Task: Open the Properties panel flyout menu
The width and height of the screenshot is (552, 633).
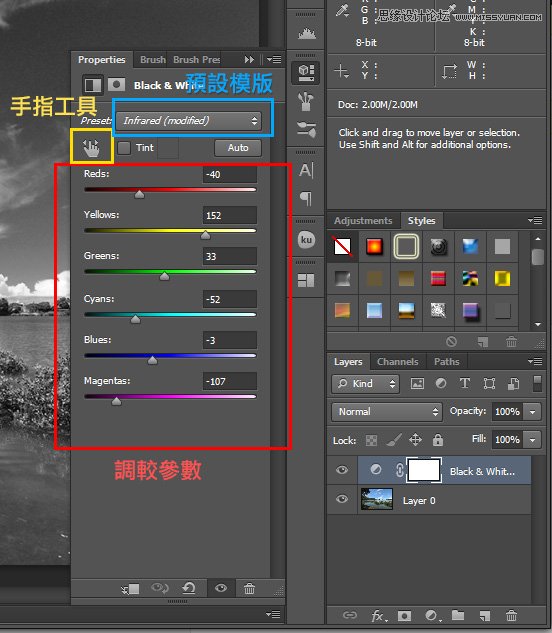Action: tap(274, 60)
